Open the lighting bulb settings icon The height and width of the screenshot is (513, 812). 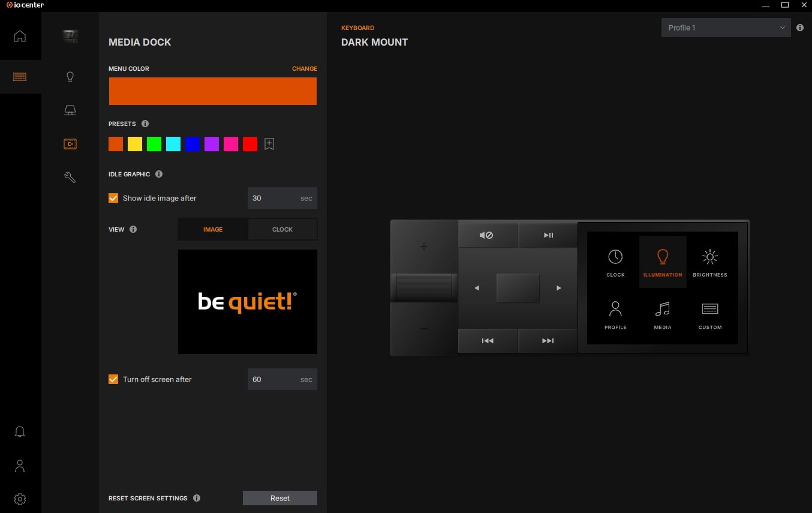point(70,77)
